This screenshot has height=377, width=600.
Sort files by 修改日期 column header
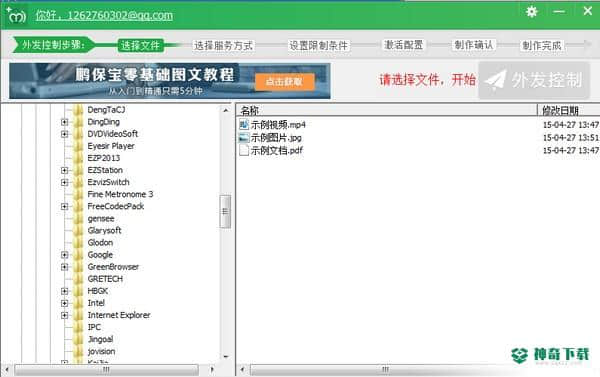569,110
